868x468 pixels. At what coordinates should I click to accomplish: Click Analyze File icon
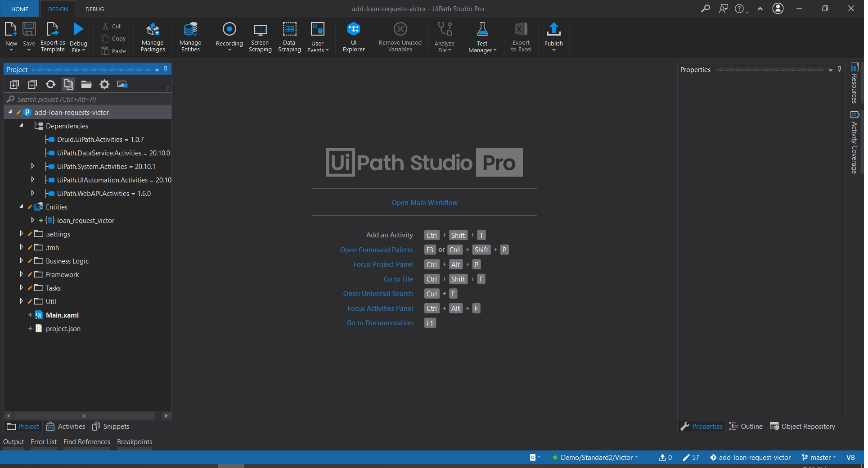point(445,29)
